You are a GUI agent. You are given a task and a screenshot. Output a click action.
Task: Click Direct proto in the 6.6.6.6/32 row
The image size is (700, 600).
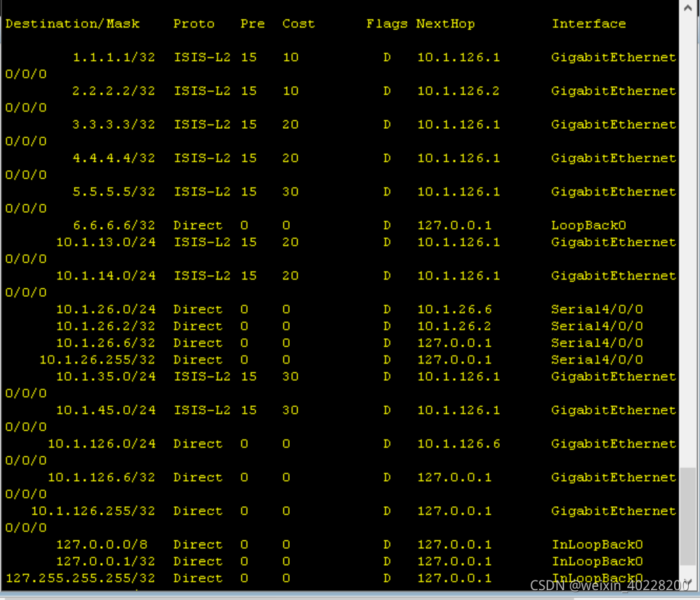tap(198, 225)
